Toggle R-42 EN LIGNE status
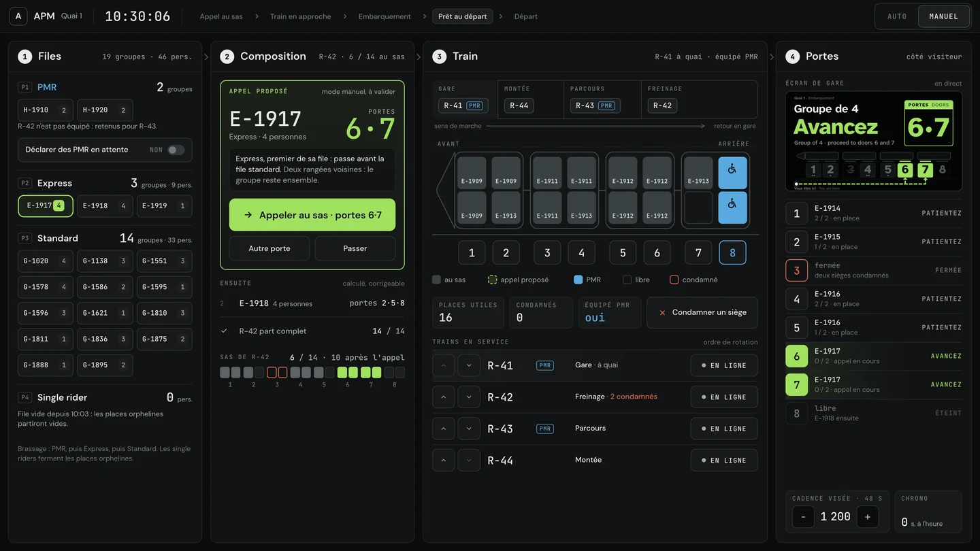 (724, 397)
